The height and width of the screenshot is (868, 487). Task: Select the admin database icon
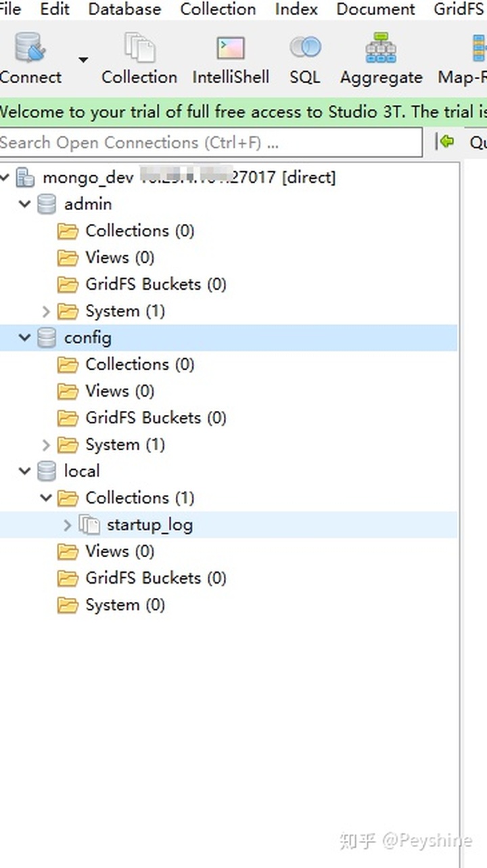click(x=47, y=204)
